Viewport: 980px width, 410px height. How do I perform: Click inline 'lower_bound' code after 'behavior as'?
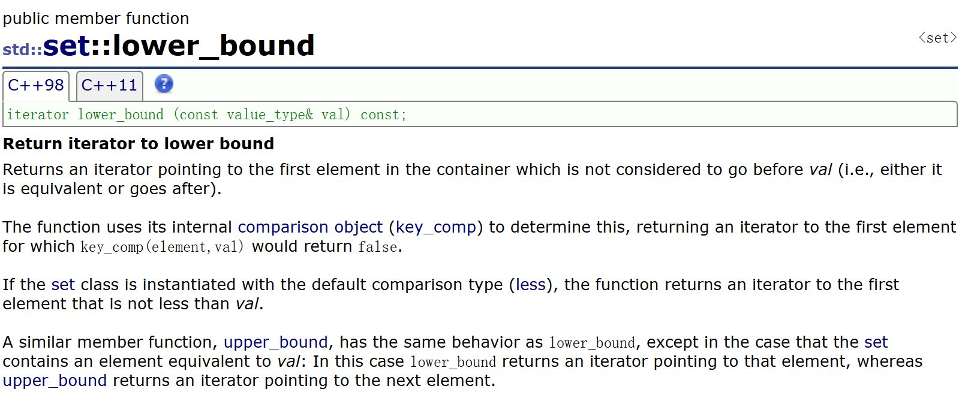591,343
